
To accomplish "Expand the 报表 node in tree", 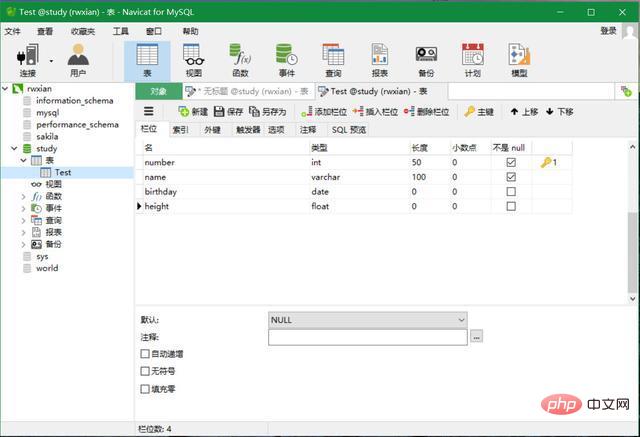I will click(24, 233).
